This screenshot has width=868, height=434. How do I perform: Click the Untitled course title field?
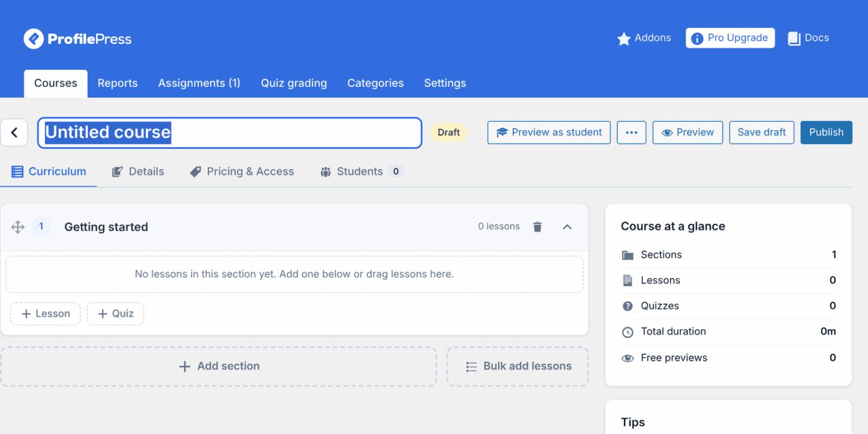pos(230,133)
